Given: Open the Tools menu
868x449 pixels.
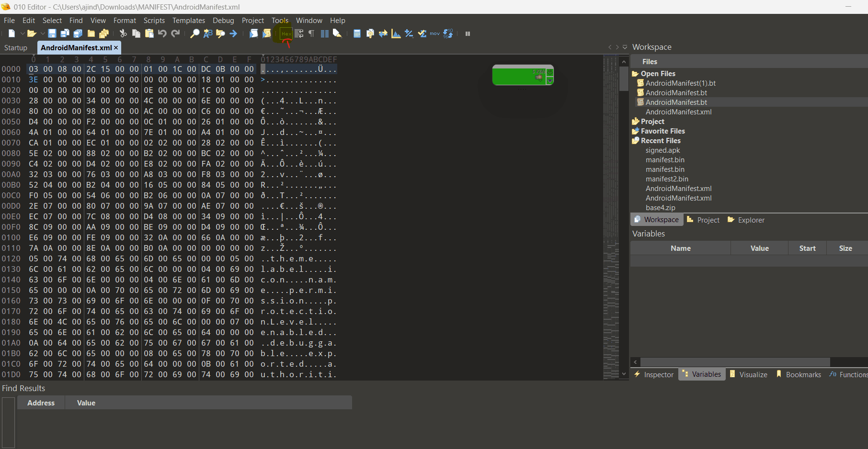Looking at the screenshot, I should 280,21.
